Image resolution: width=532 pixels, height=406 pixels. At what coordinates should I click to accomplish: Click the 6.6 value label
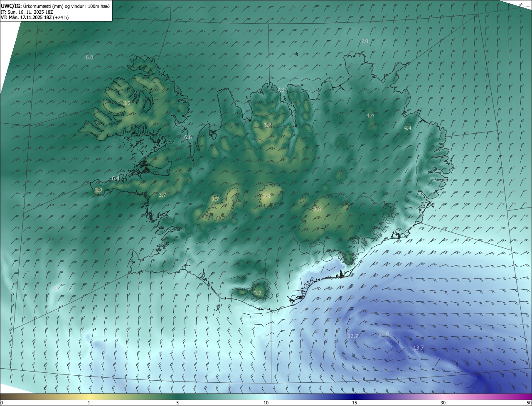pyautogui.click(x=188, y=137)
